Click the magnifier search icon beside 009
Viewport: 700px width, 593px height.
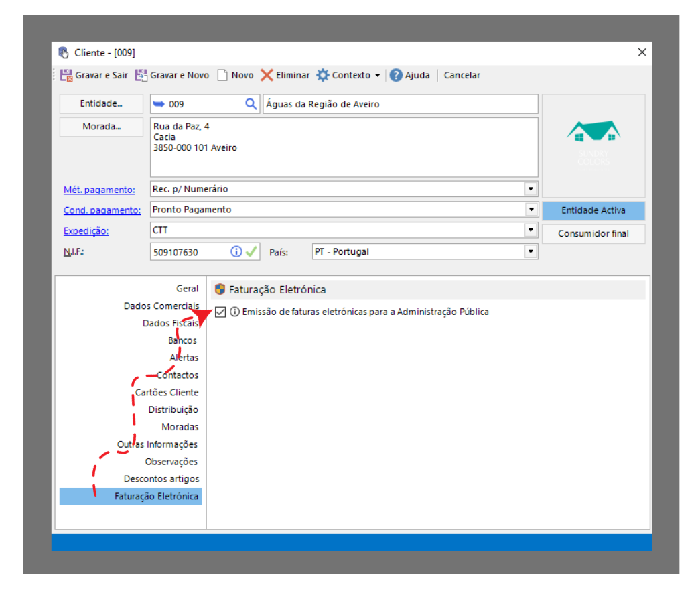[251, 104]
